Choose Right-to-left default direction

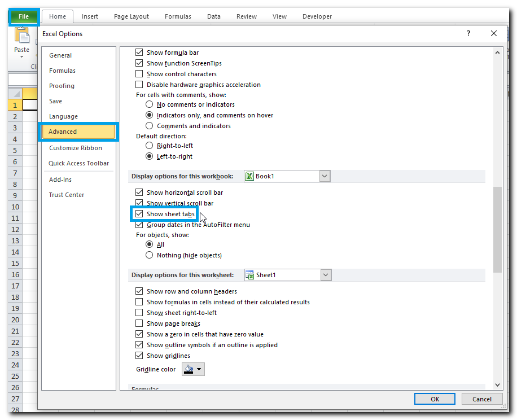click(150, 146)
